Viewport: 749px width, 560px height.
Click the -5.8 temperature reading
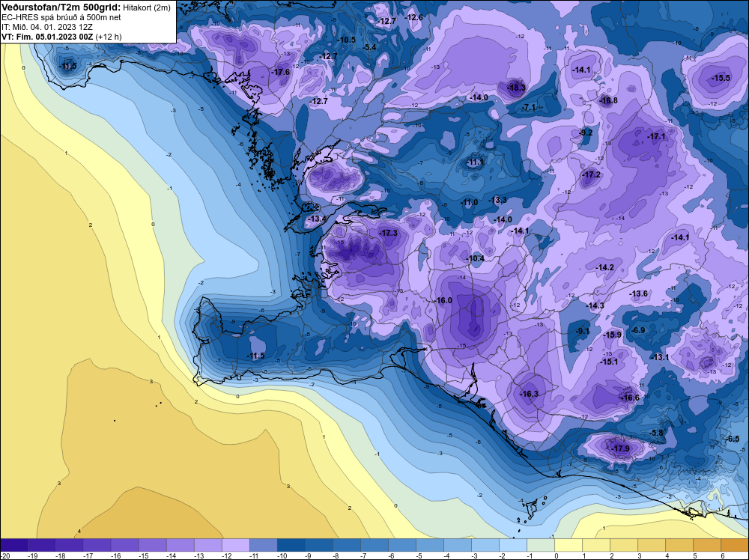pos(658,433)
